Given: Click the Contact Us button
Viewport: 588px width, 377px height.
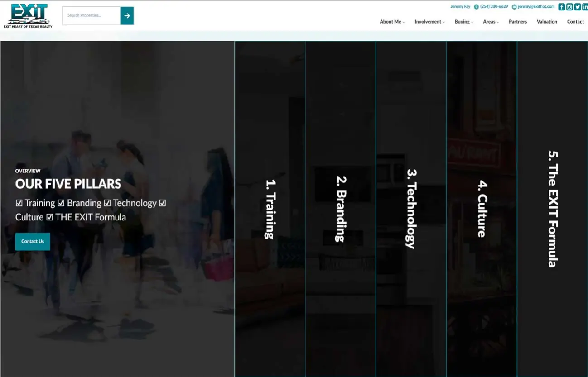Looking at the screenshot, I should click(33, 241).
